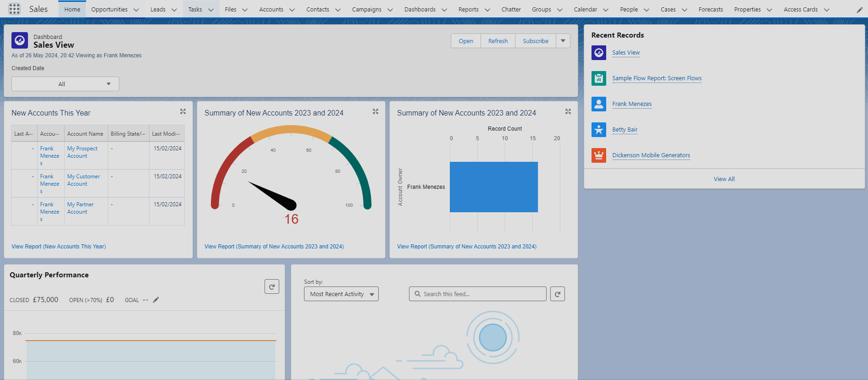Refresh the feed with refresh icon

(x=558, y=294)
